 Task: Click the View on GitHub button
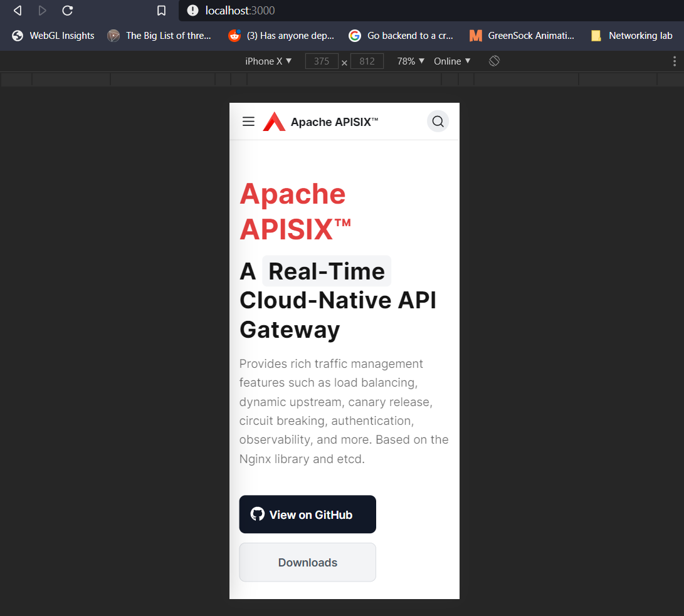308,514
